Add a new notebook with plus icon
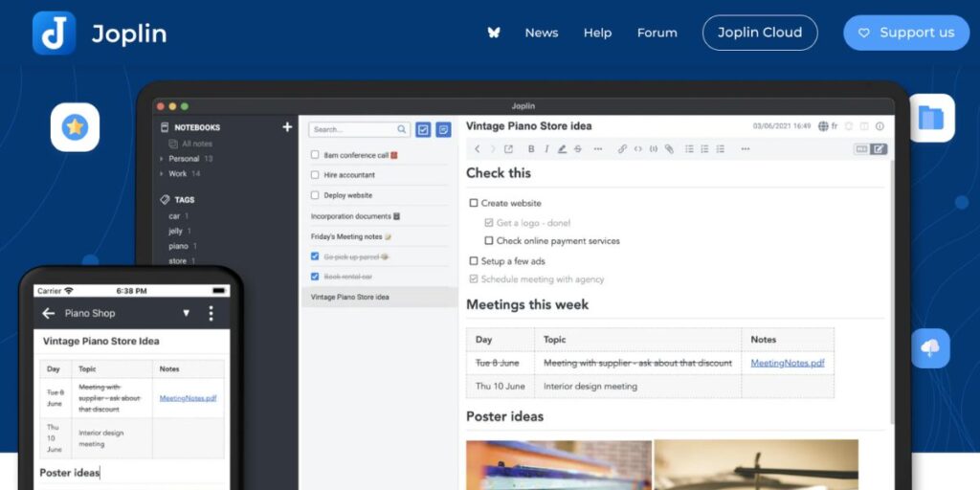 (x=287, y=127)
